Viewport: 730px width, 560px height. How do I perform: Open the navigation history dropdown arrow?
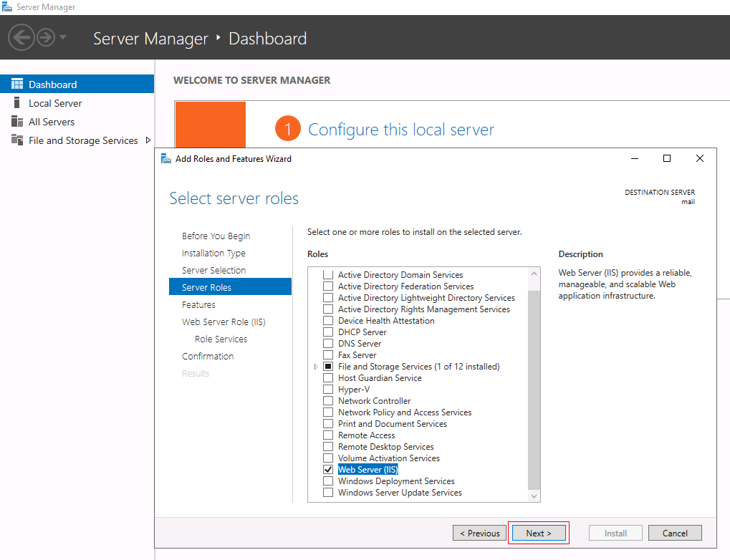[x=63, y=37]
